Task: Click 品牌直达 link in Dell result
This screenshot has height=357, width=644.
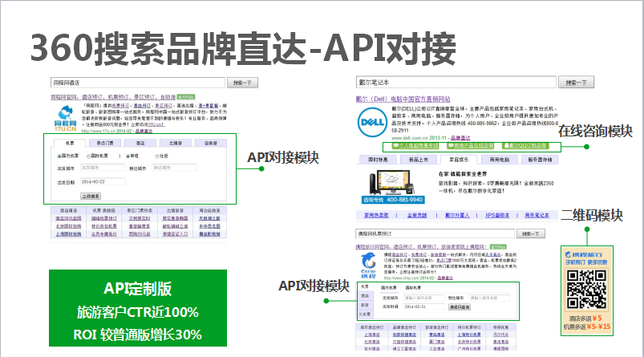Action: (460, 138)
